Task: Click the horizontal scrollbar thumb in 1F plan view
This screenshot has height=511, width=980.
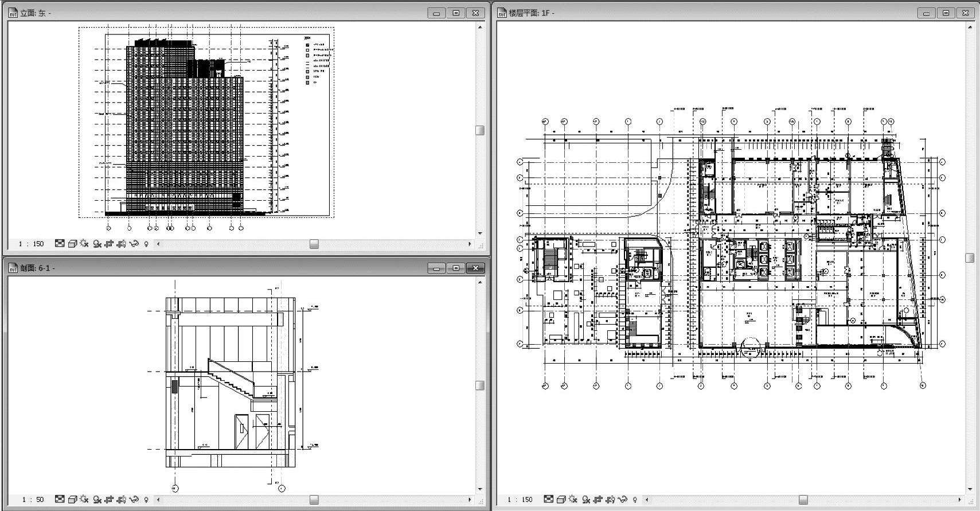Action: (803, 500)
